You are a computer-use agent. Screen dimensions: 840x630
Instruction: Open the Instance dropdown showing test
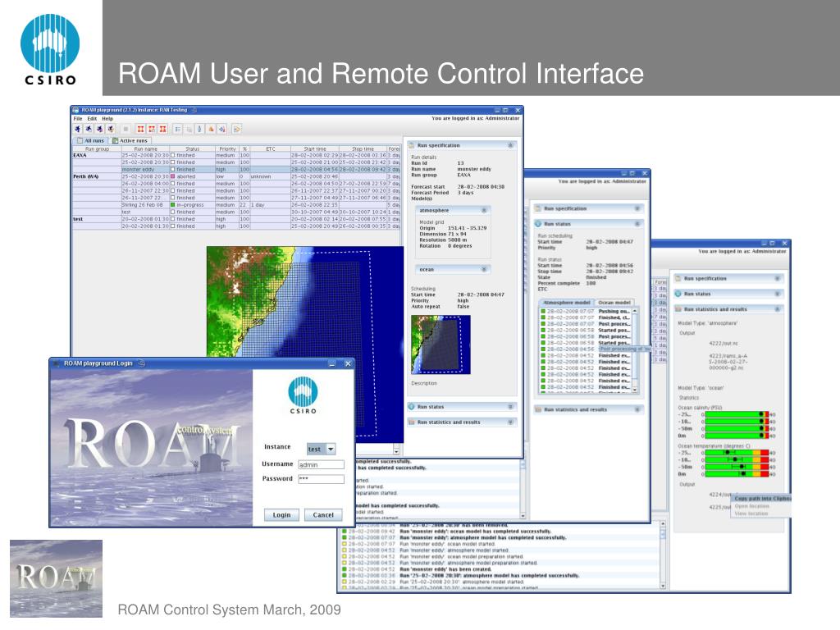pyautogui.click(x=321, y=449)
